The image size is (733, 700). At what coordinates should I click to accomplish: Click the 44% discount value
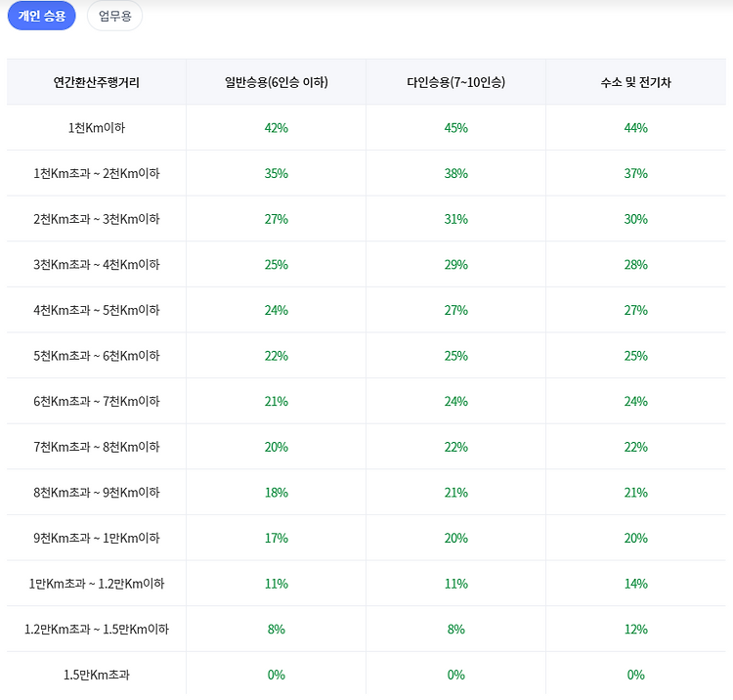(636, 128)
